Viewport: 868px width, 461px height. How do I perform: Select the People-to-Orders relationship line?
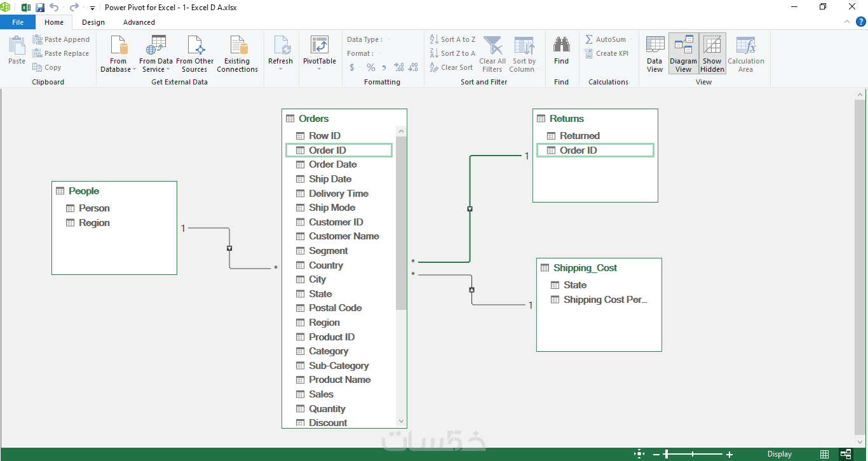point(229,248)
